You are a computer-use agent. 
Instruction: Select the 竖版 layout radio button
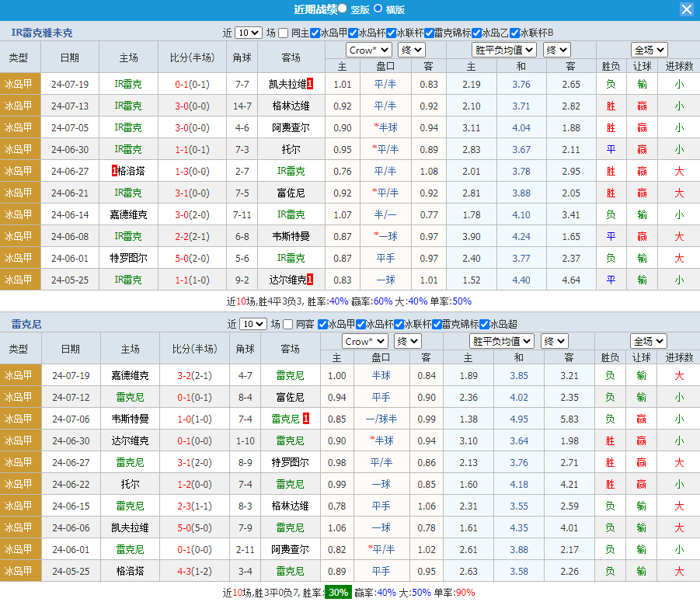pos(343,9)
